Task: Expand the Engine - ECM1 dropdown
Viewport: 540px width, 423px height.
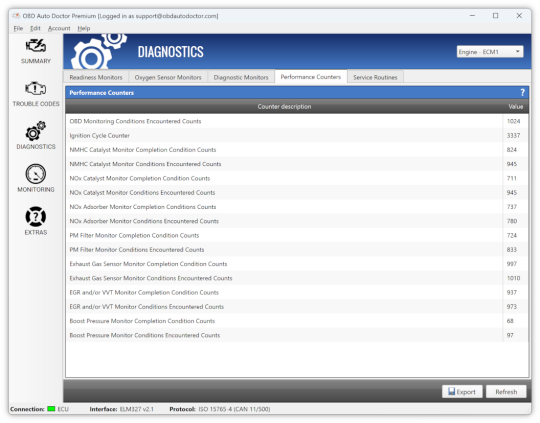Action: click(490, 52)
